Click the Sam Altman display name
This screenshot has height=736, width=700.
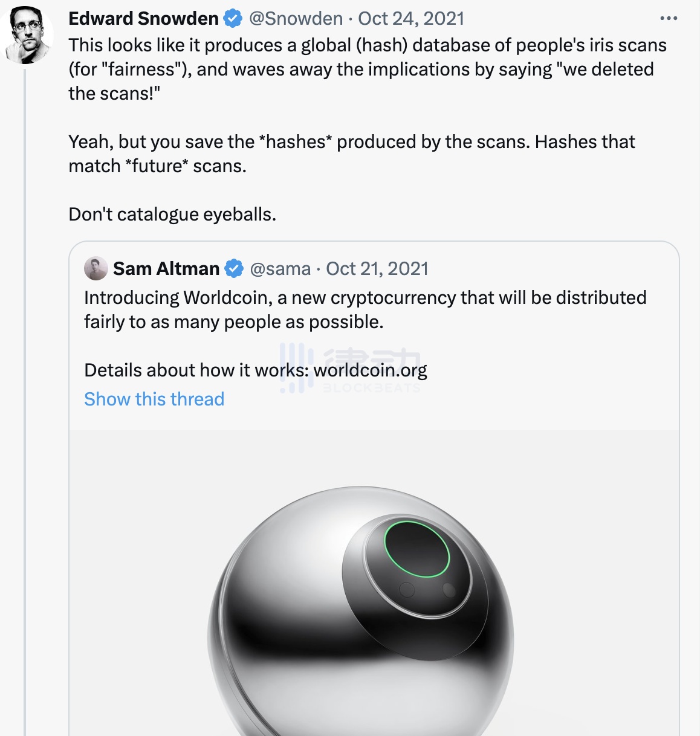click(166, 268)
